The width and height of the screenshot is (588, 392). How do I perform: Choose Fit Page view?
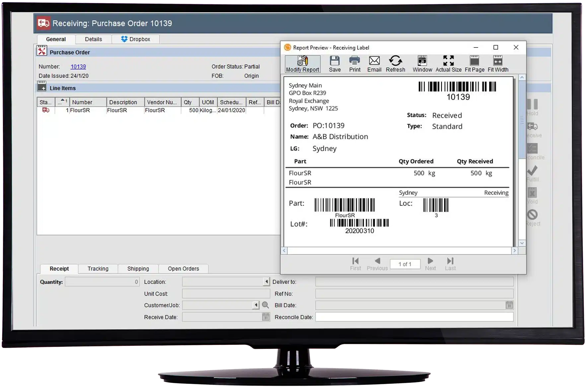(x=474, y=64)
